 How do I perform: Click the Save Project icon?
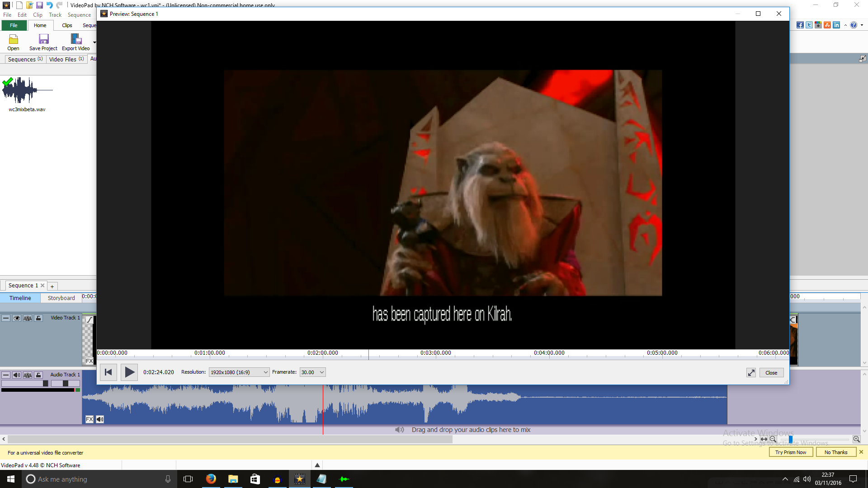(43, 39)
